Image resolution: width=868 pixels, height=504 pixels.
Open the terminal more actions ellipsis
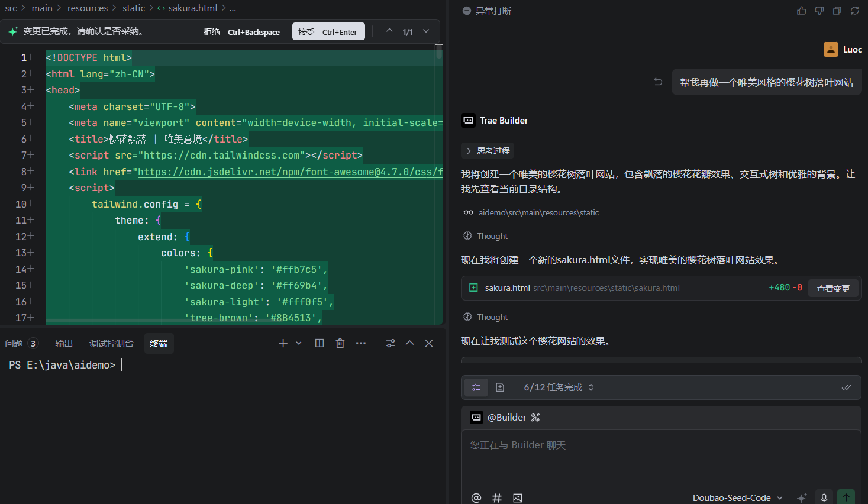(361, 343)
